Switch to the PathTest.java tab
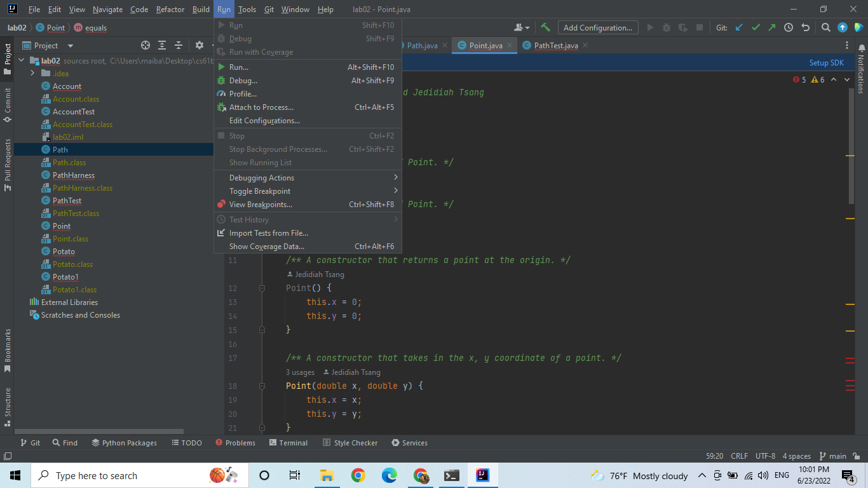The height and width of the screenshot is (488, 868). point(555,46)
